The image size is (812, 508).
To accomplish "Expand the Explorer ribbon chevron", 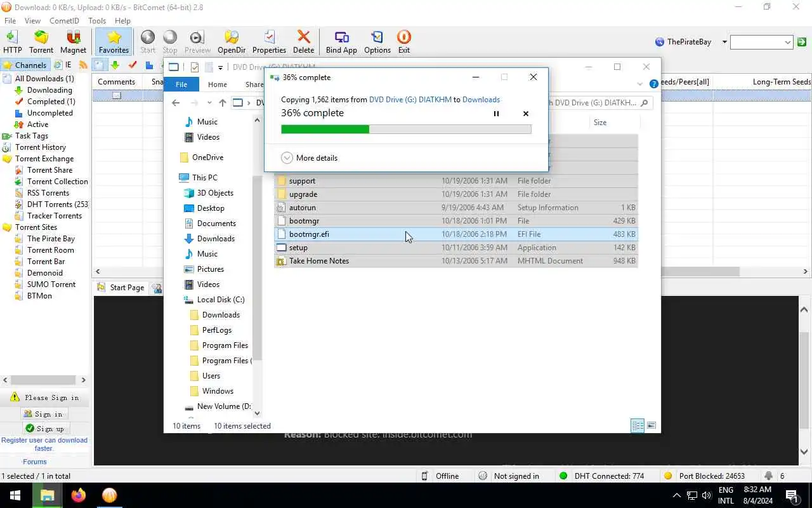I will point(639,84).
